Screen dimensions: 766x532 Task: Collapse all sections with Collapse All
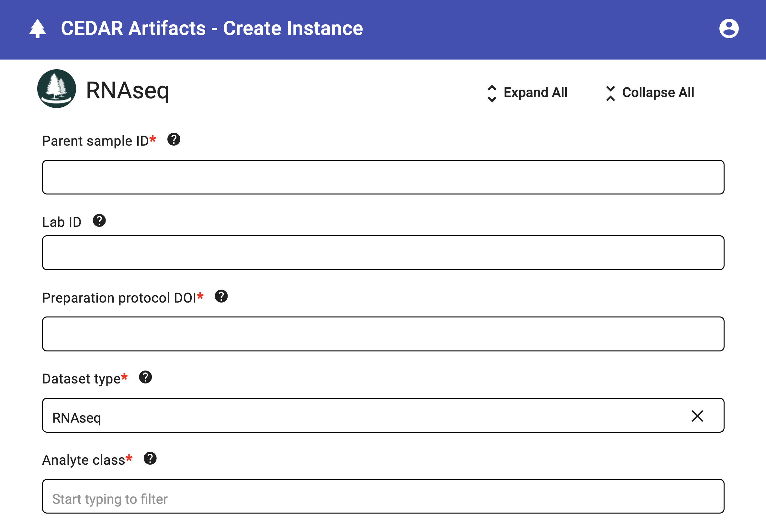point(650,93)
